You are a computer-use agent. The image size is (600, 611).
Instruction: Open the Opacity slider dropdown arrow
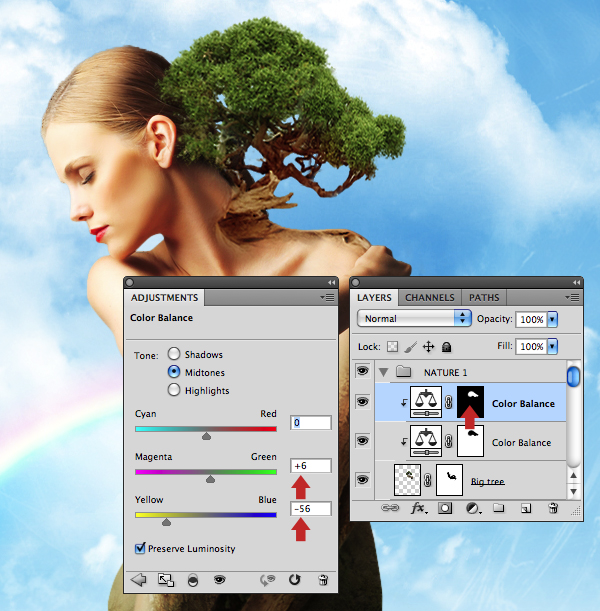(552, 319)
